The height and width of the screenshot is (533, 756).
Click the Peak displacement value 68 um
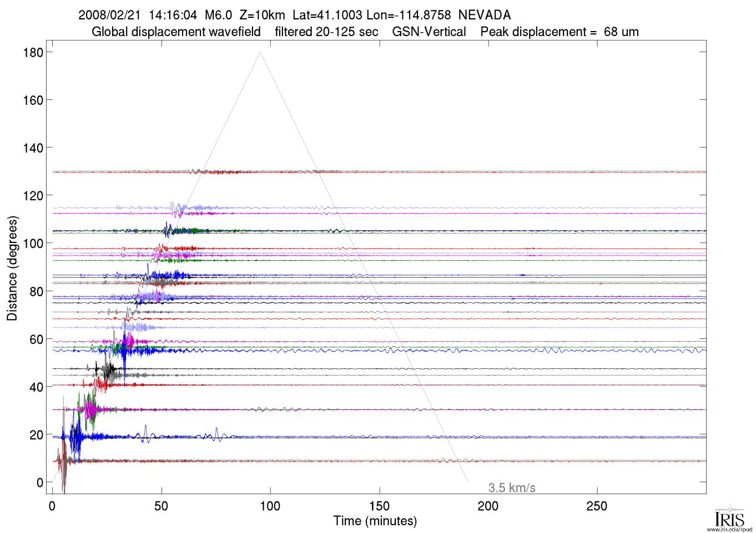pyautogui.click(x=621, y=32)
